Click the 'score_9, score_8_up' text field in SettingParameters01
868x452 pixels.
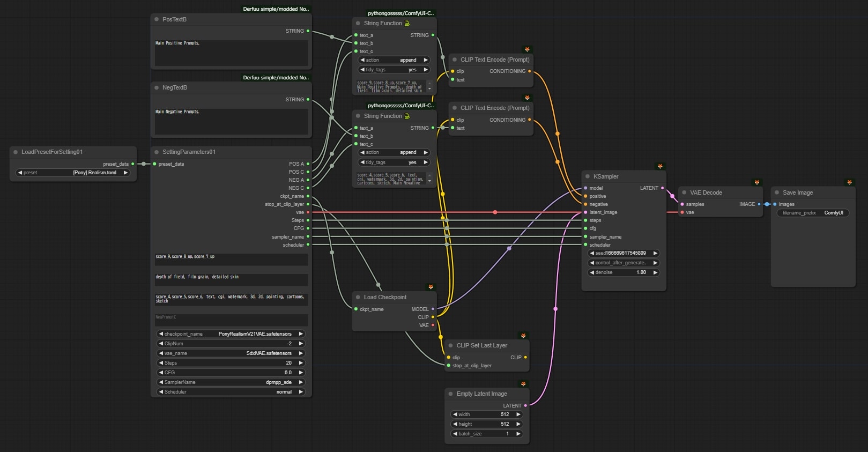tap(231, 260)
